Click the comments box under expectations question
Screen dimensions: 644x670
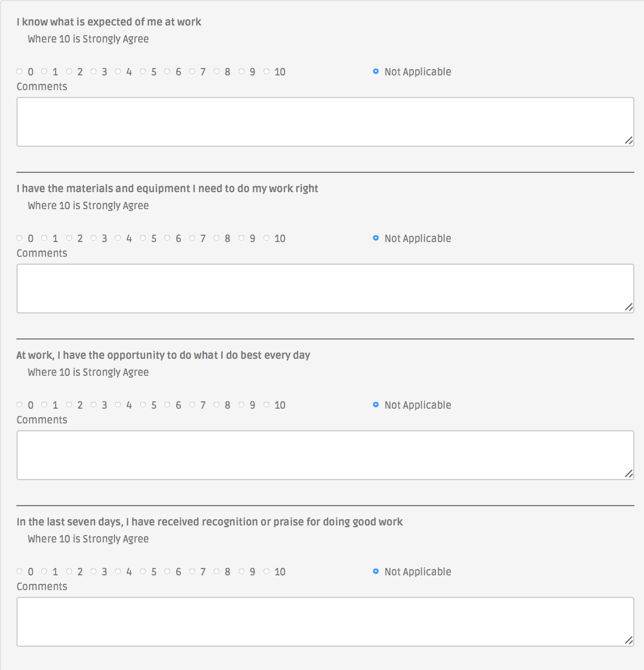pyautogui.click(x=325, y=121)
